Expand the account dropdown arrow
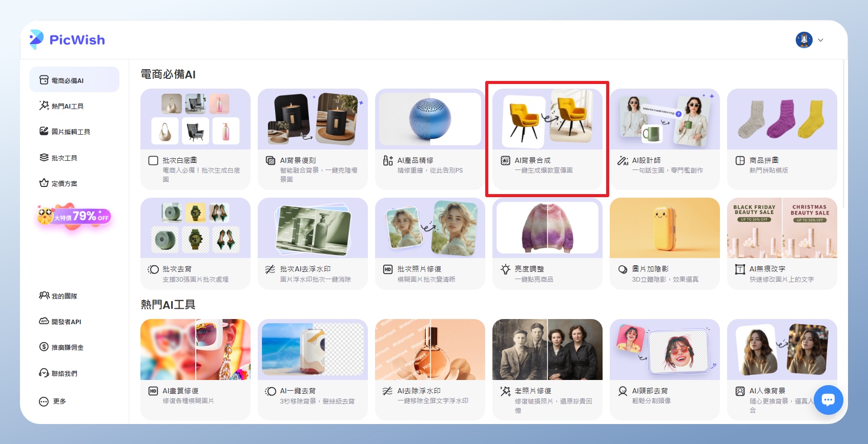The image size is (868, 444). click(x=820, y=40)
